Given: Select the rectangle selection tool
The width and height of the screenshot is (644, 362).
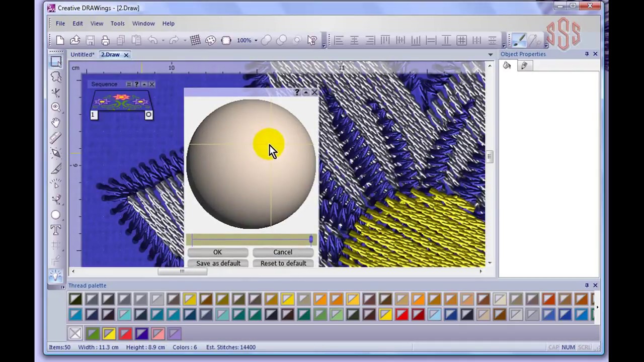Looking at the screenshot, I should (x=56, y=62).
